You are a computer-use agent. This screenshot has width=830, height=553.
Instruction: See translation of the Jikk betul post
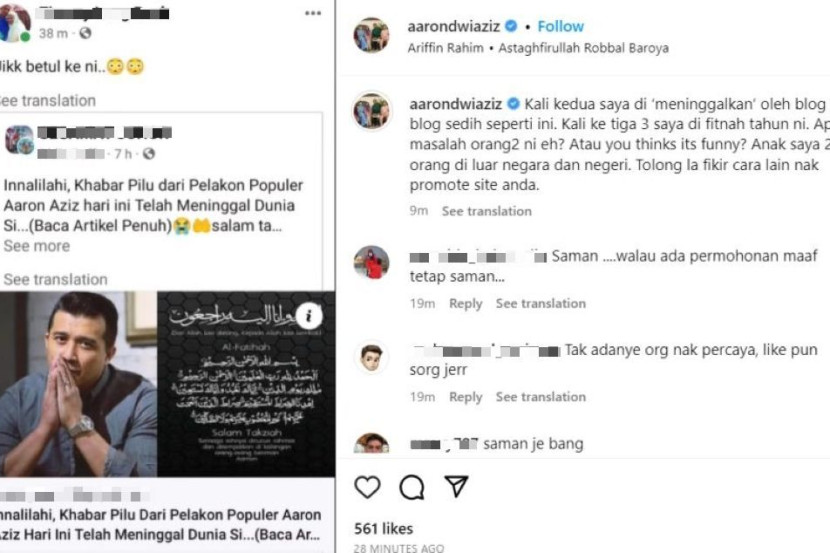47,101
